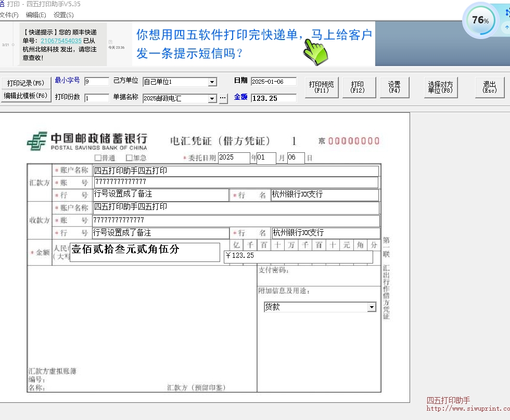Image resolution: width=510 pixels, height=420 pixels.
Task: Open the 己方单位 unit dropdown
Action: pyautogui.click(x=212, y=82)
